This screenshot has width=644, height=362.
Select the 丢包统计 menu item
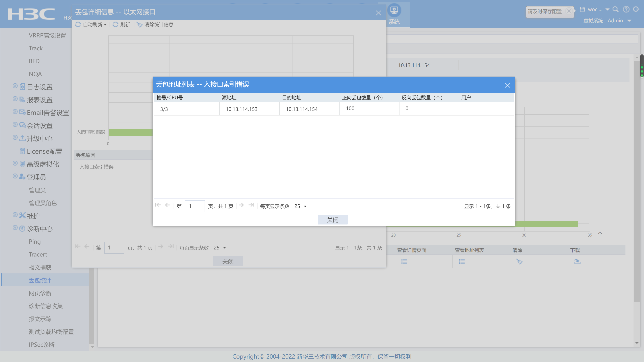[40, 280]
